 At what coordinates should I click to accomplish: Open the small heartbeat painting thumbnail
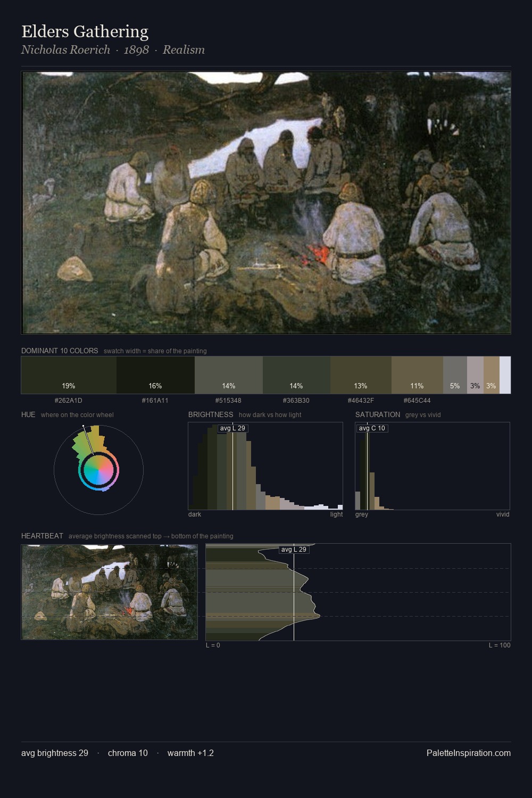click(110, 592)
